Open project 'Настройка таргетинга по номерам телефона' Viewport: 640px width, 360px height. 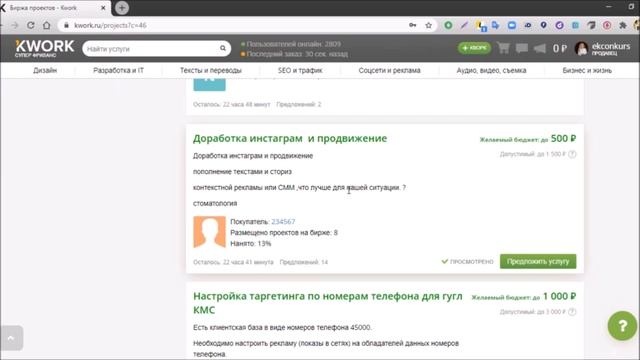click(328, 303)
